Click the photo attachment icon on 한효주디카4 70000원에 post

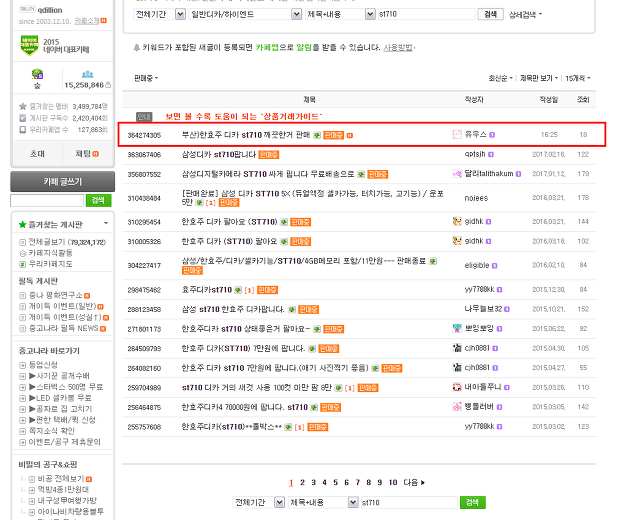point(314,407)
